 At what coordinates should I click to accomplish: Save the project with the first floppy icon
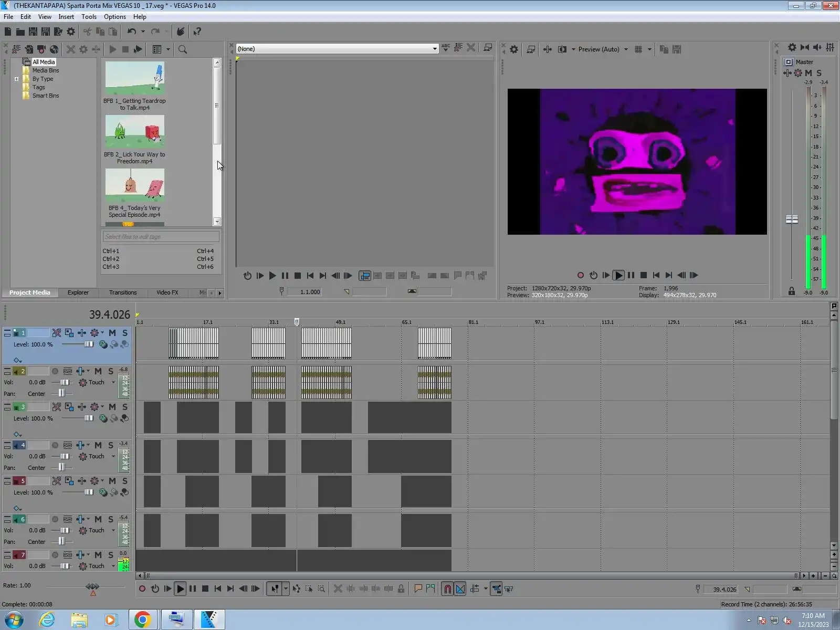[x=33, y=31]
